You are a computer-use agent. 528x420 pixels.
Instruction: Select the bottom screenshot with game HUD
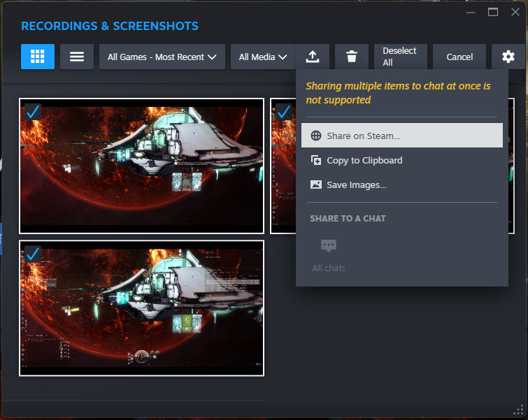141,308
